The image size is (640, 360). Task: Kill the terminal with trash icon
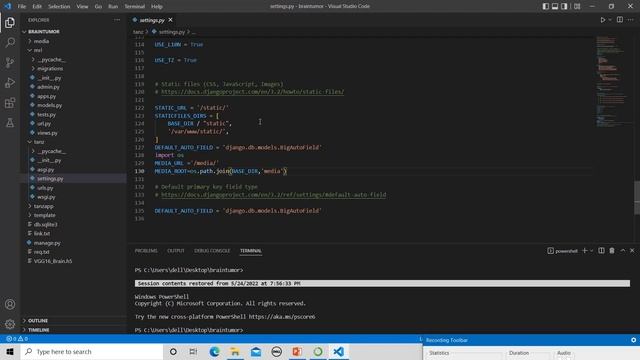tap(612, 251)
